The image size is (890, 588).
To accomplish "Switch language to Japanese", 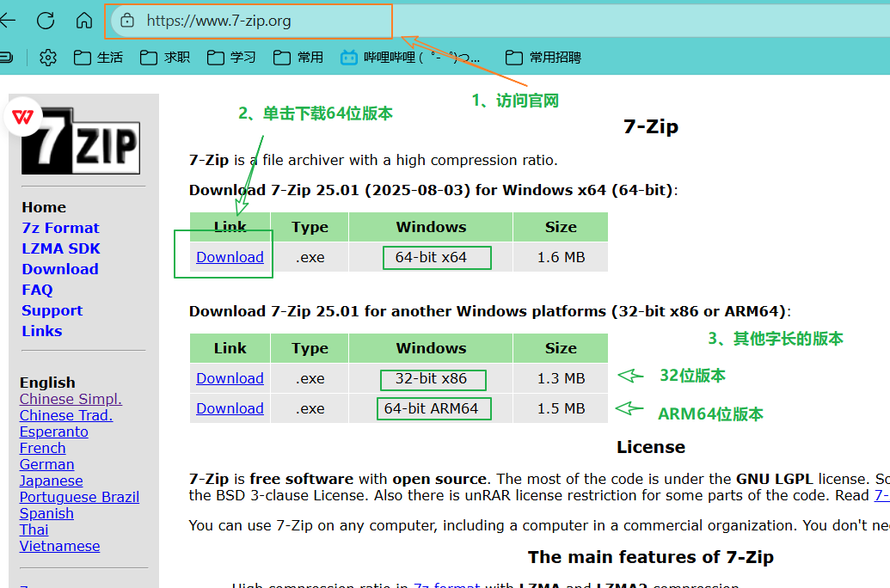I will [x=51, y=481].
